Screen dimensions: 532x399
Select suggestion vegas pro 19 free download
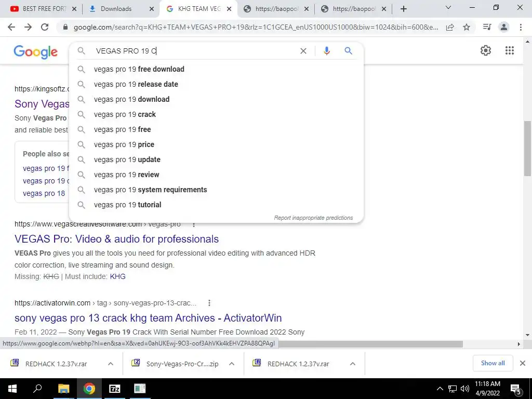coord(216,69)
